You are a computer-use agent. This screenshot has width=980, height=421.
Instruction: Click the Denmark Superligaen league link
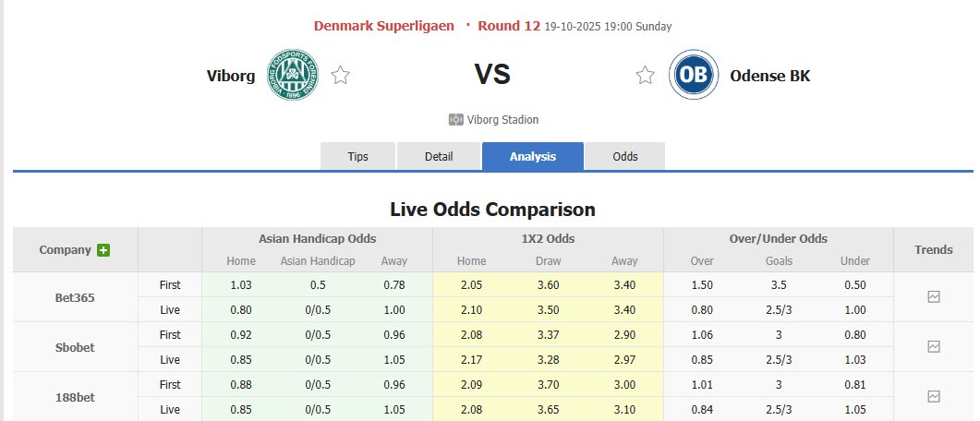pos(384,26)
